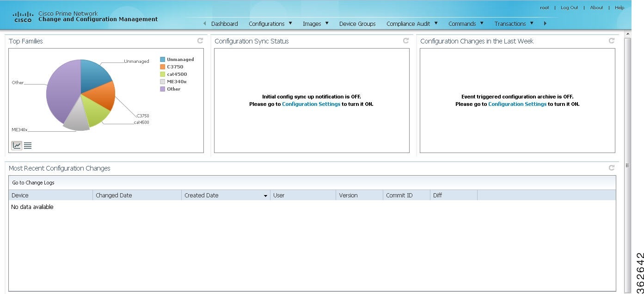Select the purple Other pie slice
The image size is (644, 294).
(x=62, y=90)
